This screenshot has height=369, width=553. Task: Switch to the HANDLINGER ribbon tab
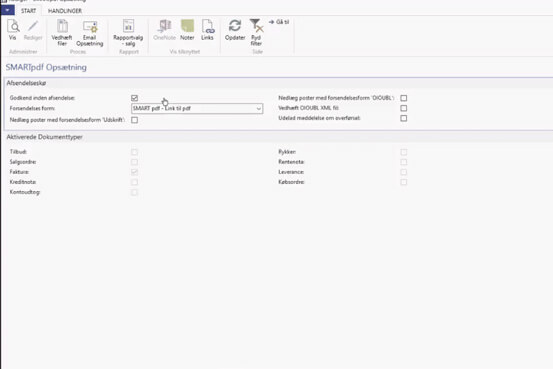65,11
